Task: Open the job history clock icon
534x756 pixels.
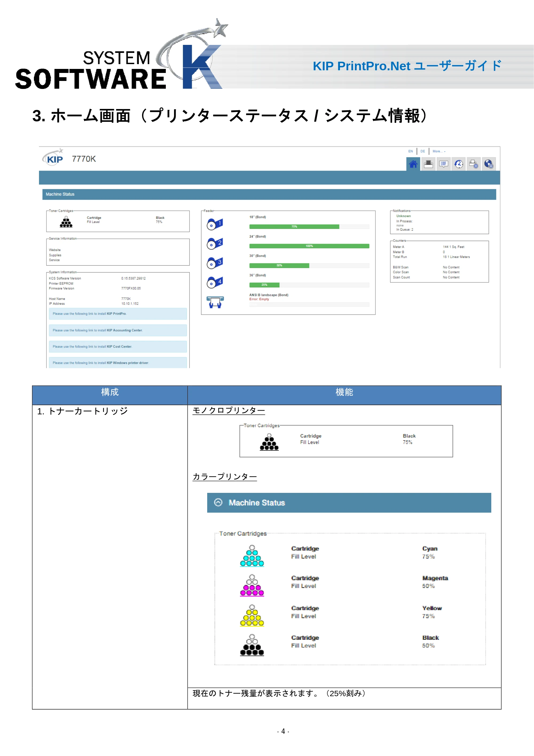Action: point(458,164)
